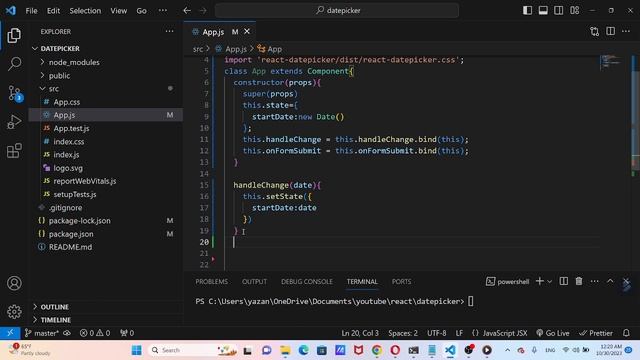Viewport: 640px width, 360px height.
Task: Open the Search view in activity bar
Action: coord(14,64)
